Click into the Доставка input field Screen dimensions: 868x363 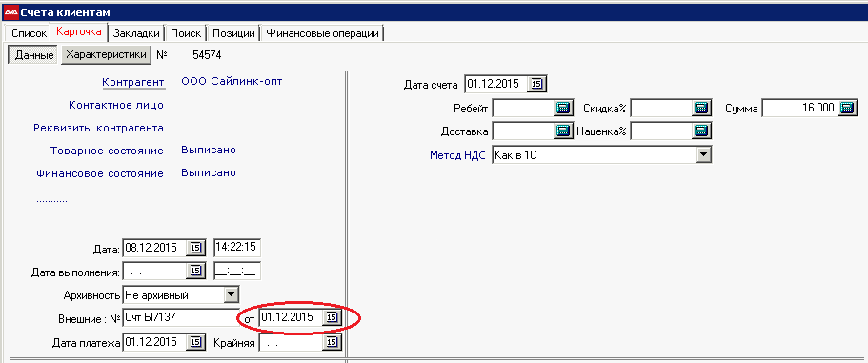(x=523, y=131)
